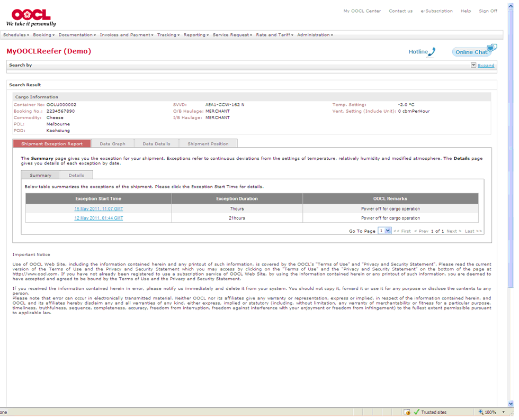The height and width of the screenshot is (420, 519).
Task: Click the vertical scrollbar down arrow
Action: [511, 404]
